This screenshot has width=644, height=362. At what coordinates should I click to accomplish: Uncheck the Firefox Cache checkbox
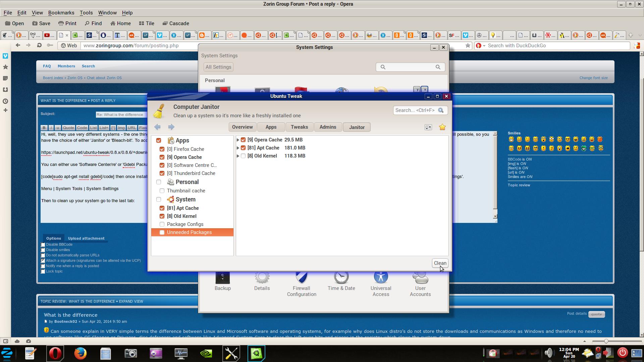tap(162, 149)
